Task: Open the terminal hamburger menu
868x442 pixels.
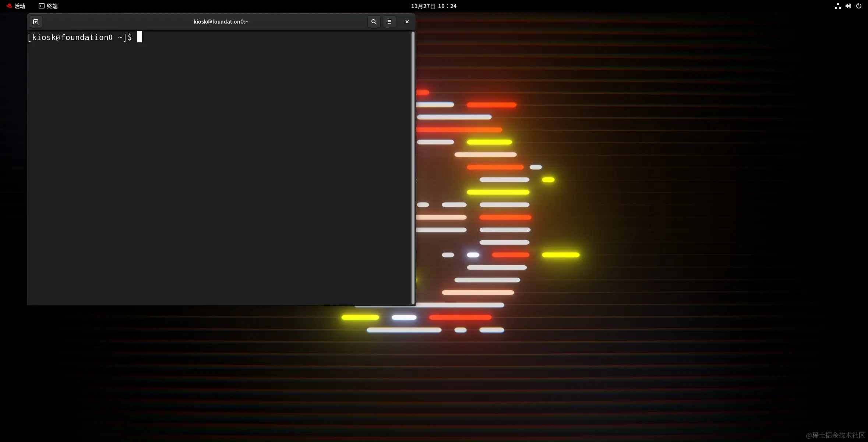Action: pyautogui.click(x=389, y=22)
